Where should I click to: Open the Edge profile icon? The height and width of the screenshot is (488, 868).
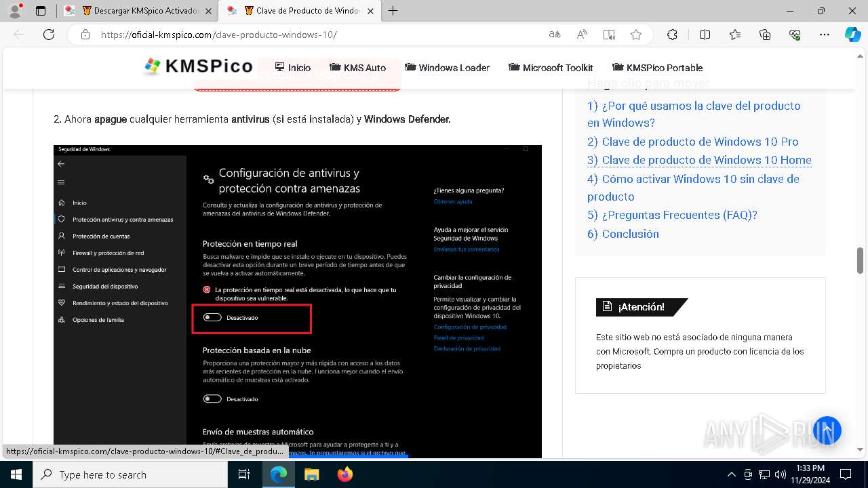click(x=15, y=11)
